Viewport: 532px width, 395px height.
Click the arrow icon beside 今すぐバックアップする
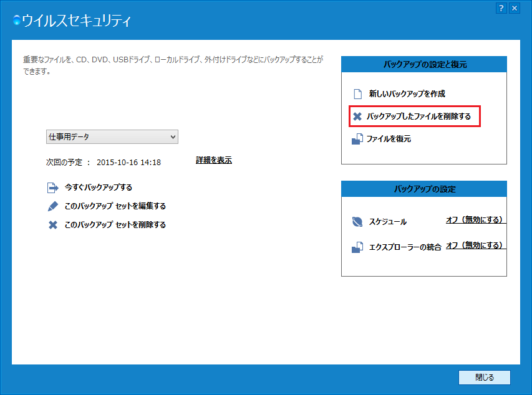tap(52, 188)
